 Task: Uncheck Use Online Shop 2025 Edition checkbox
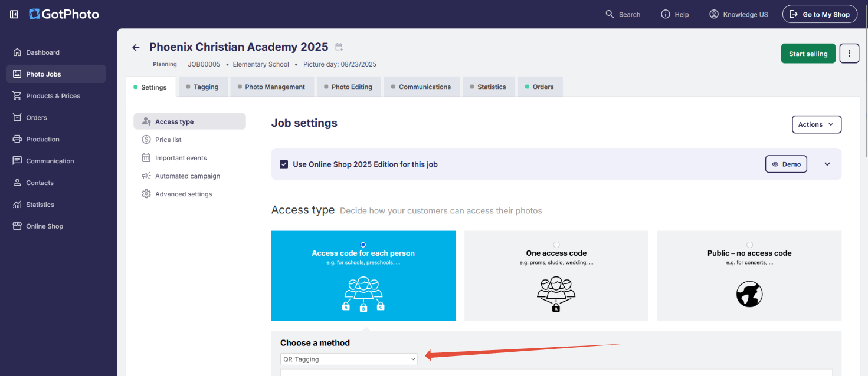pyautogui.click(x=284, y=164)
